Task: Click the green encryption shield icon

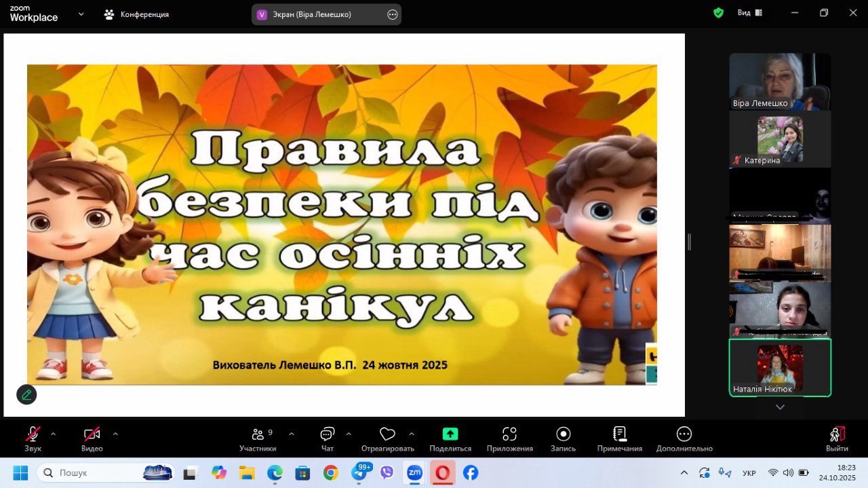Action: coord(718,13)
